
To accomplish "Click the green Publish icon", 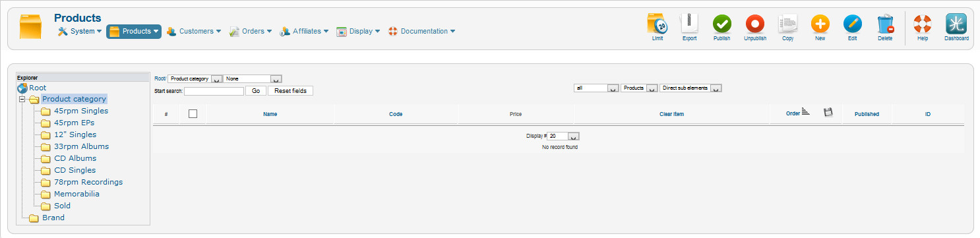I will pos(722,24).
